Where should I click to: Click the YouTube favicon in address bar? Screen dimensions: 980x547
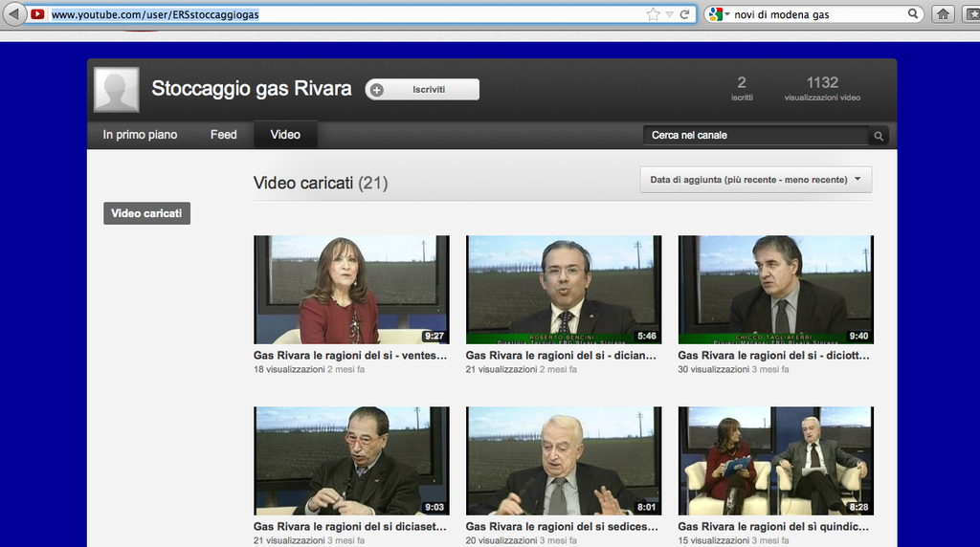[x=37, y=14]
